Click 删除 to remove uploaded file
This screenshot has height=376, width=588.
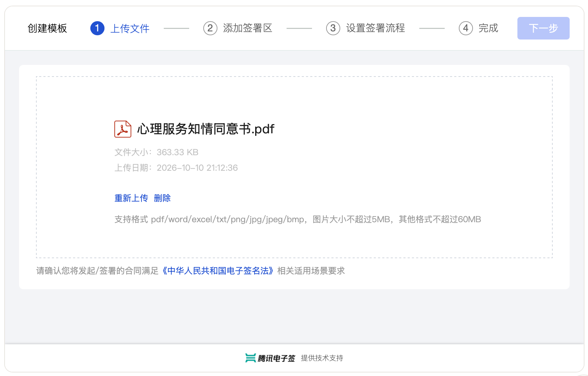(162, 198)
